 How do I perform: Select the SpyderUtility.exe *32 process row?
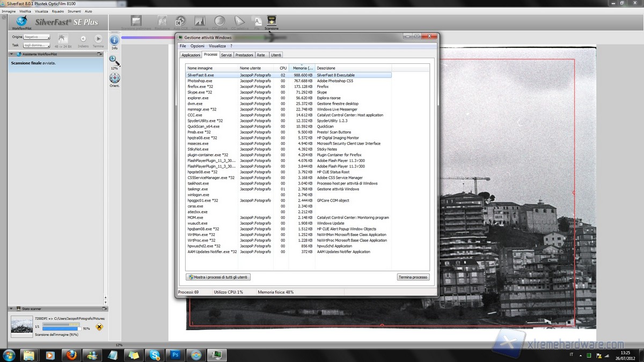pos(288,121)
